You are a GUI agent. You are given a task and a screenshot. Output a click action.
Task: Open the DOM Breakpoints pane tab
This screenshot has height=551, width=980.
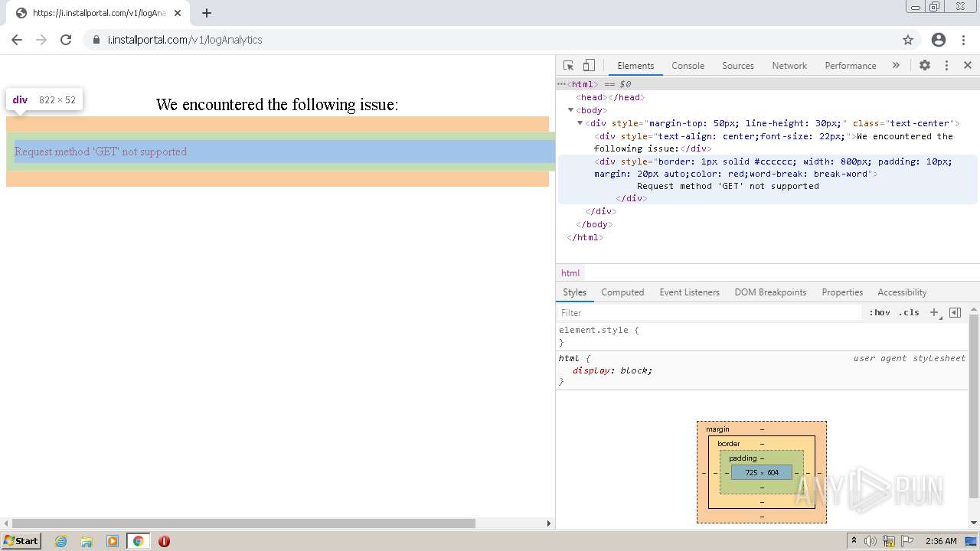[770, 292]
